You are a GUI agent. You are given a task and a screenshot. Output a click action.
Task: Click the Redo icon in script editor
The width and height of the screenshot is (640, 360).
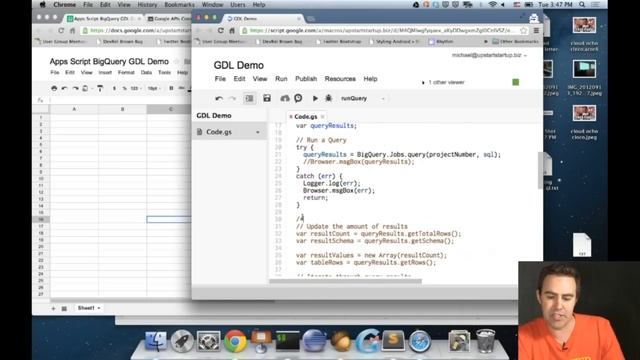pos(232,98)
